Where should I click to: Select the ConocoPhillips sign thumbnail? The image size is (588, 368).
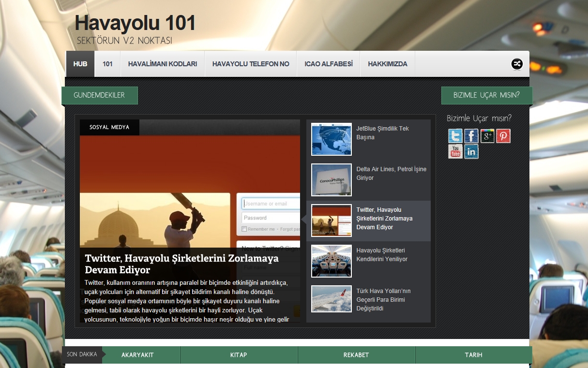tap(332, 180)
